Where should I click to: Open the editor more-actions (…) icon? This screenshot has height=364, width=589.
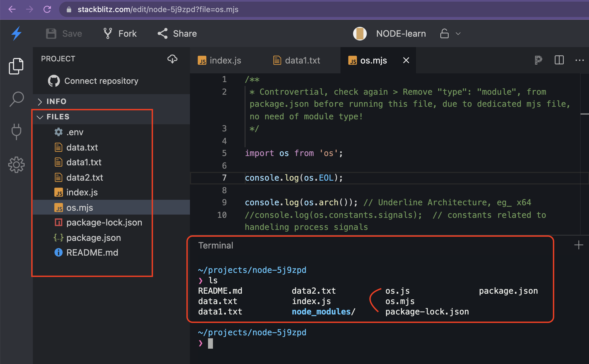580,60
